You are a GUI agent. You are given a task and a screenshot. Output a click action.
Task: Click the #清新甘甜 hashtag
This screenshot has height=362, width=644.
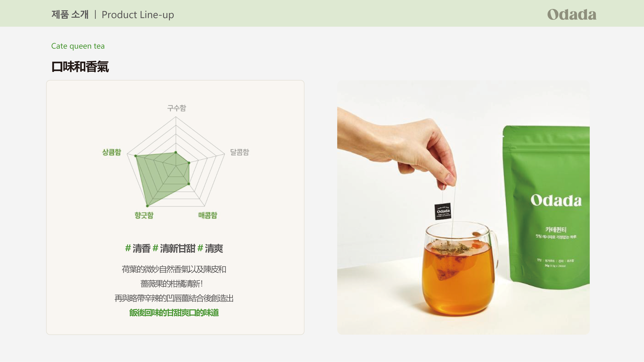(x=174, y=248)
